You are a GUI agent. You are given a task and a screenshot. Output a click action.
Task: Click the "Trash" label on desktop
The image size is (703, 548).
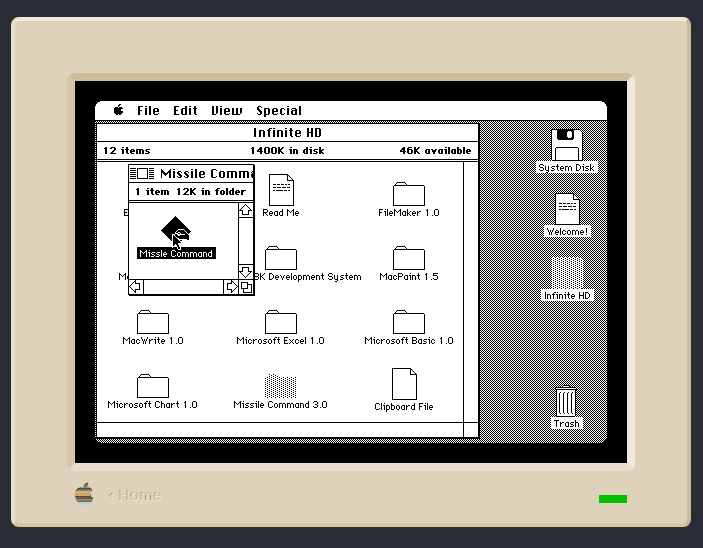[566, 424]
